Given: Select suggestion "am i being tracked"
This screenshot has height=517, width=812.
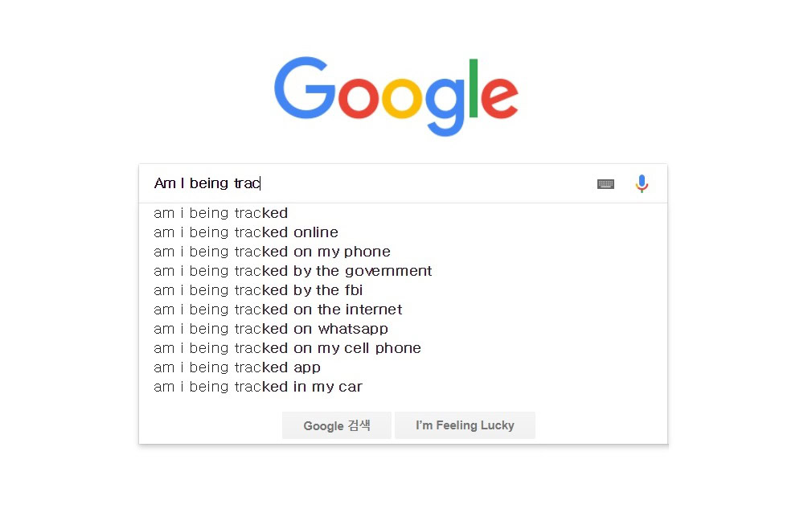Looking at the screenshot, I should coord(221,213).
